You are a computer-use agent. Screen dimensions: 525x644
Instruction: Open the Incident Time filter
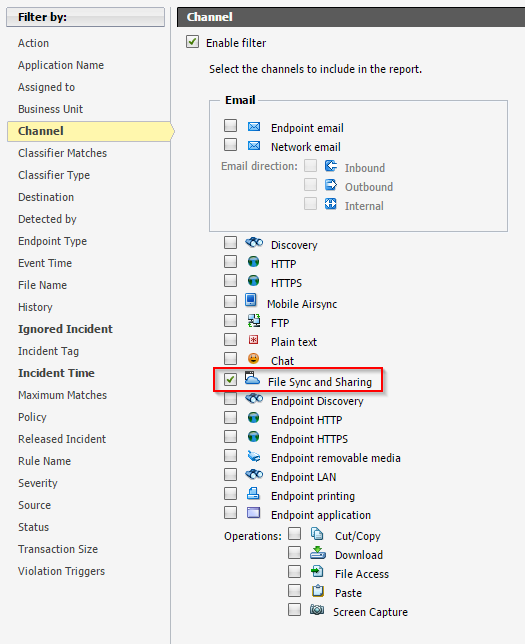point(56,373)
